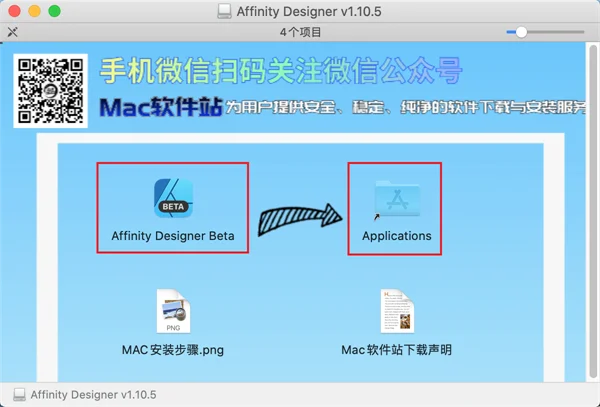The height and width of the screenshot is (407, 600).
Task: Click the MAC 安装步骤.png file name
Action: [173, 350]
